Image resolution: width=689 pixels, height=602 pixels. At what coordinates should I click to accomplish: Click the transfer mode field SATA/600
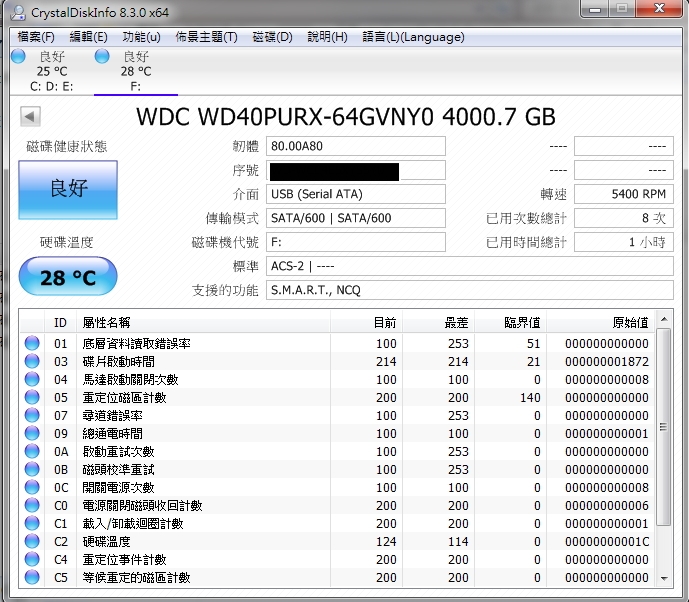coord(356,218)
